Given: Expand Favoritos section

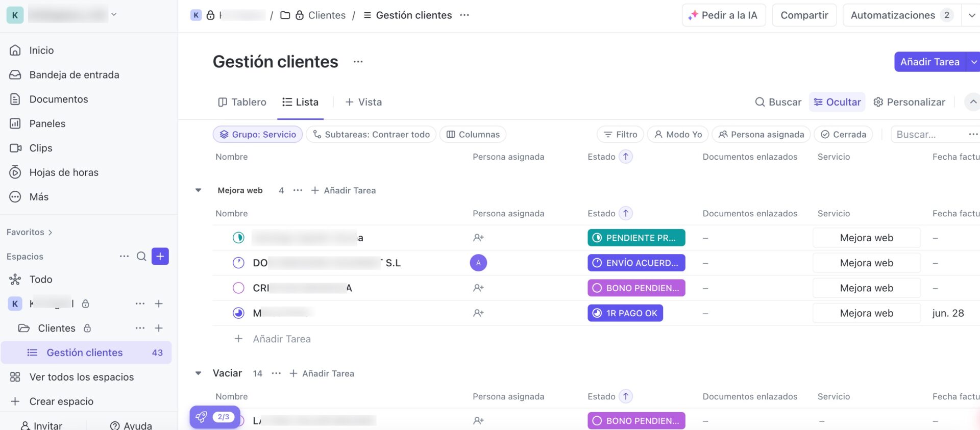Looking at the screenshot, I should click(x=30, y=232).
